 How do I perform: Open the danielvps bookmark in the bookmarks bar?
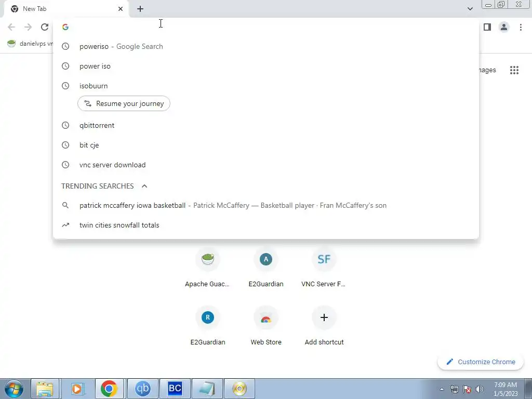point(31,44)
